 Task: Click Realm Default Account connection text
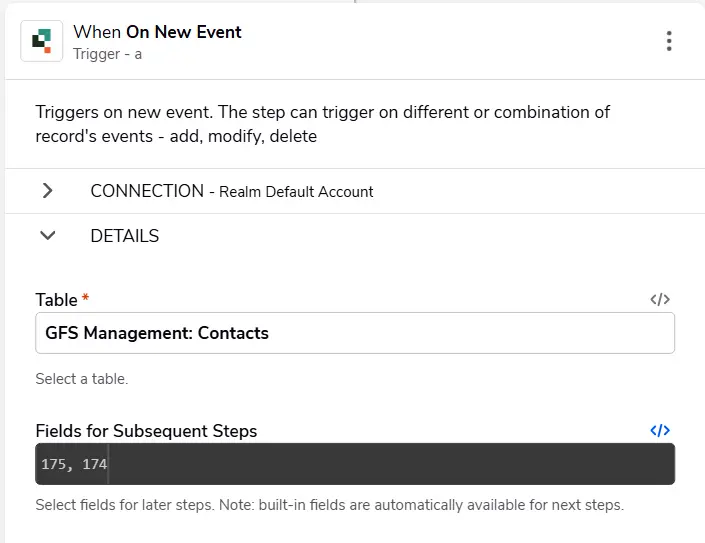click(x=296, y=192)
